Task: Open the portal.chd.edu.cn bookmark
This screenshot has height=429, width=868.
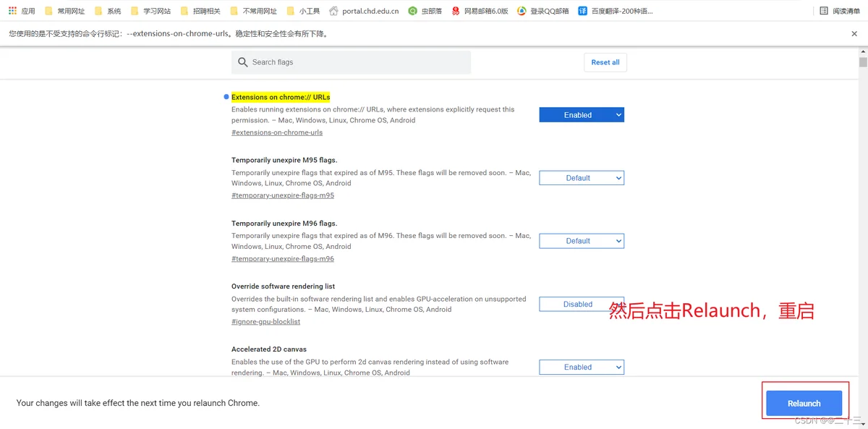Action: click(364, 11)
